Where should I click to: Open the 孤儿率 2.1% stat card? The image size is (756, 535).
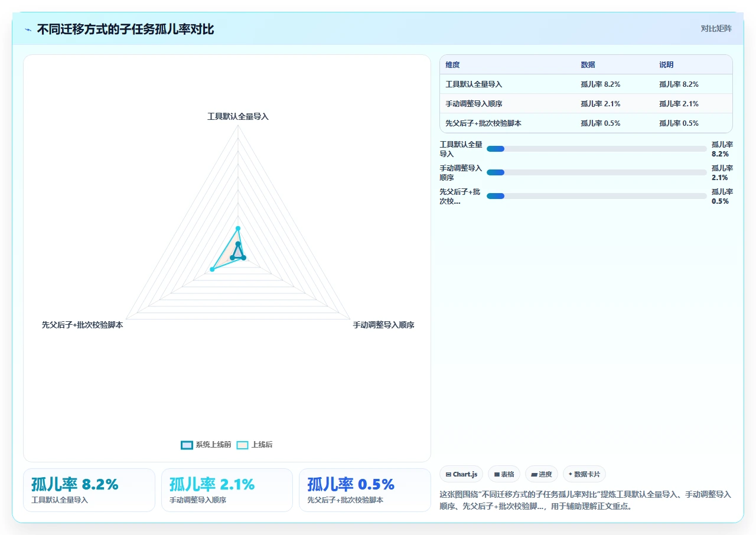[x=227, y=490]
